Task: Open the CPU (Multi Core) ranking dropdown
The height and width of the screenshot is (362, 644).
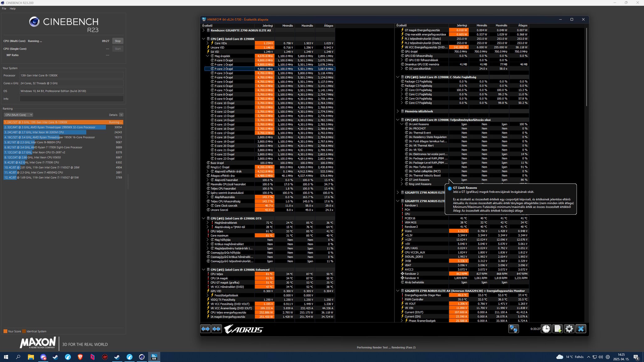Action: tap(18, 115)
